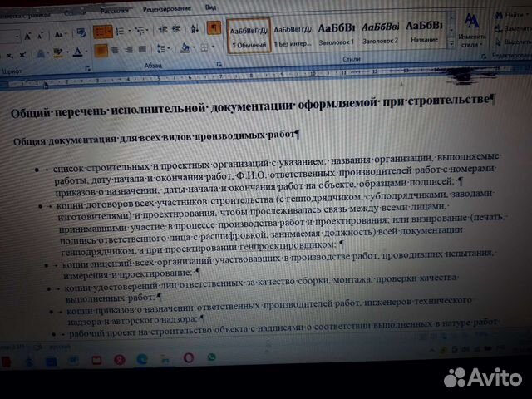The width and height of the screenshot is (532, 399).
Task: Expand the styles gallery with More arrow
Action: [x=451, y=43]
